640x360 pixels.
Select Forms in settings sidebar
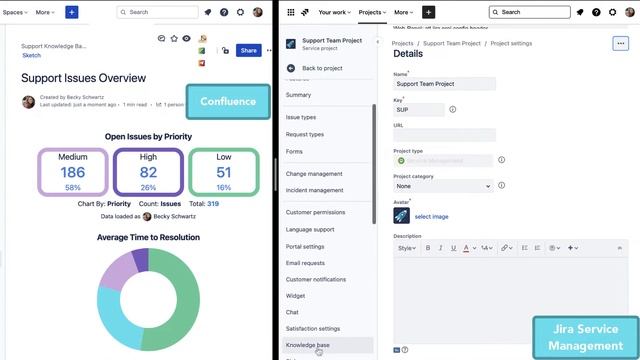294,151
